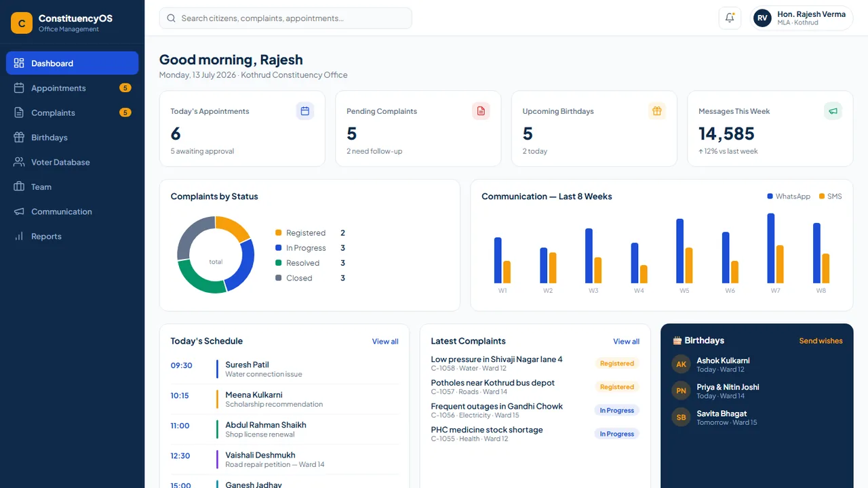The height and width of the screenshot is (488, 868).
Task: Click AK avatar for Ashok Kulkarni
Action: [x=682, y=364]
